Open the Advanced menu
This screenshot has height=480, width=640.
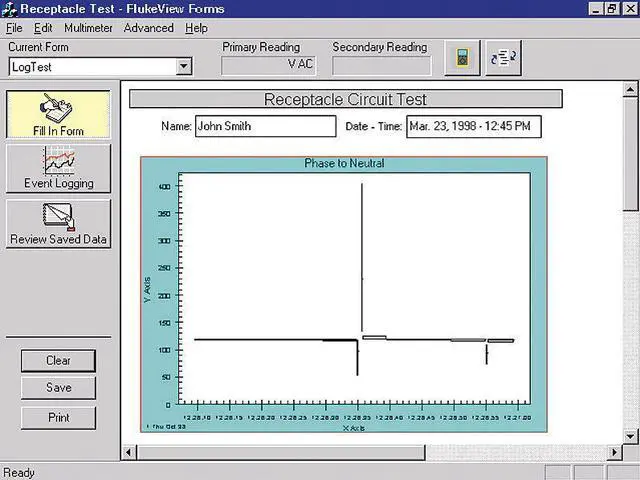pos(148,28)
